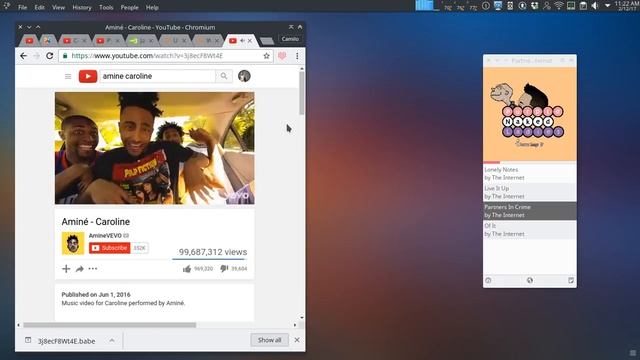Select Partners In Crime by The Internet
The width and height of the screenshot is (640, 360).
530,211
